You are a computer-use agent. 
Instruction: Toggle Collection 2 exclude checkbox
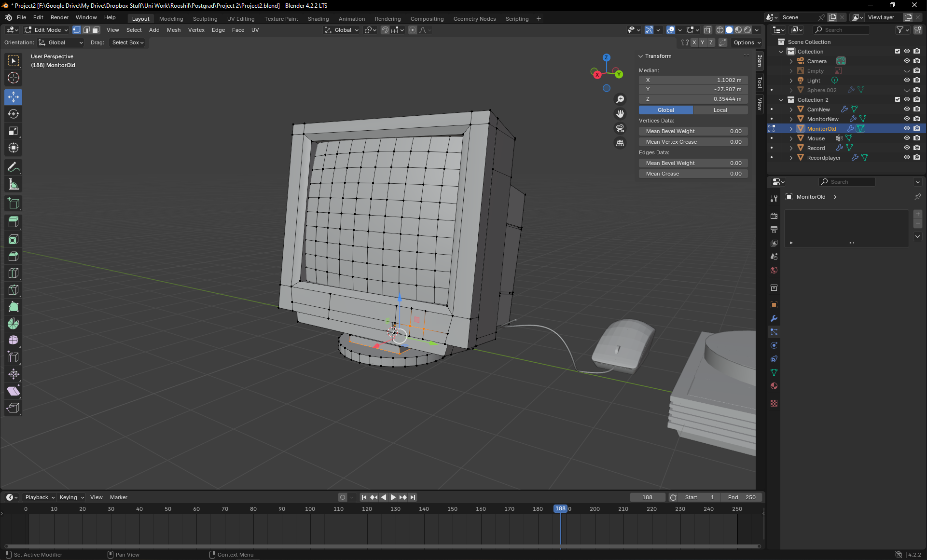pyautogui.click(x=897, y=100)
